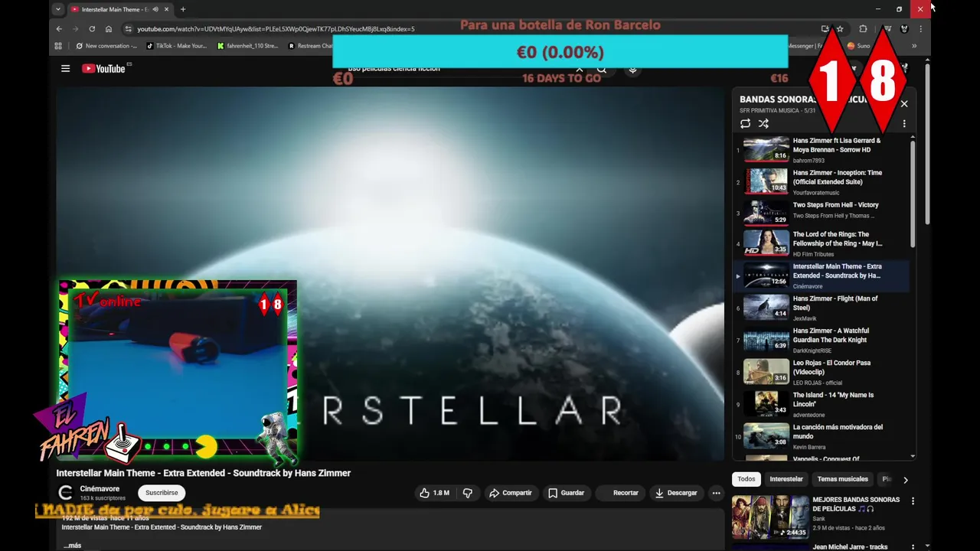980x551 pixels.
Task: Play Lord of the Rings playlist entry
Action: click(x=821, y=243)
